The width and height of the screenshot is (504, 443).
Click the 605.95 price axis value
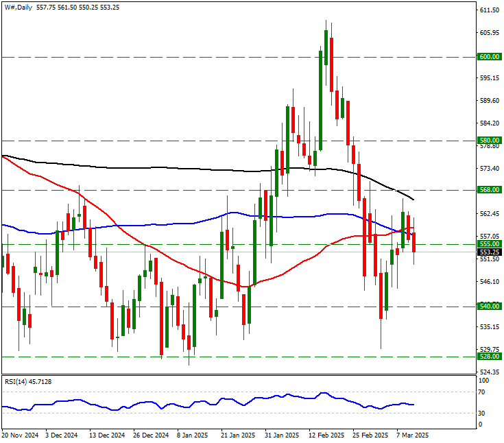490,33
